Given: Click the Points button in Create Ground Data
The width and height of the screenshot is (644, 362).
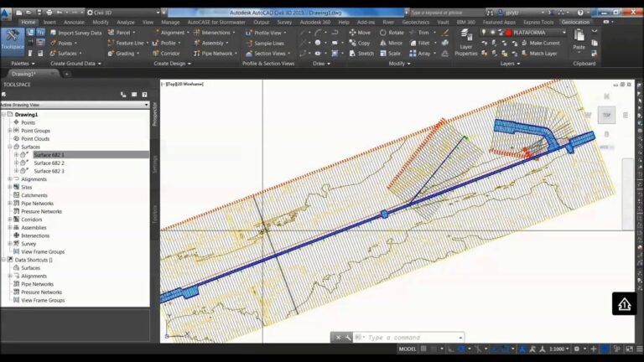Looking at the screenshot, I should point(64,43).
